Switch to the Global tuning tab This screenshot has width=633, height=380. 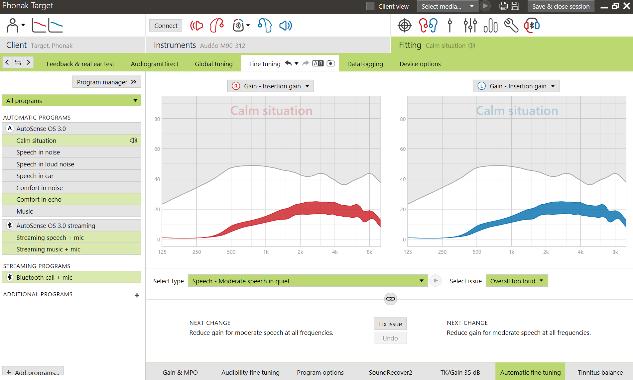click(x=214, y=64)
